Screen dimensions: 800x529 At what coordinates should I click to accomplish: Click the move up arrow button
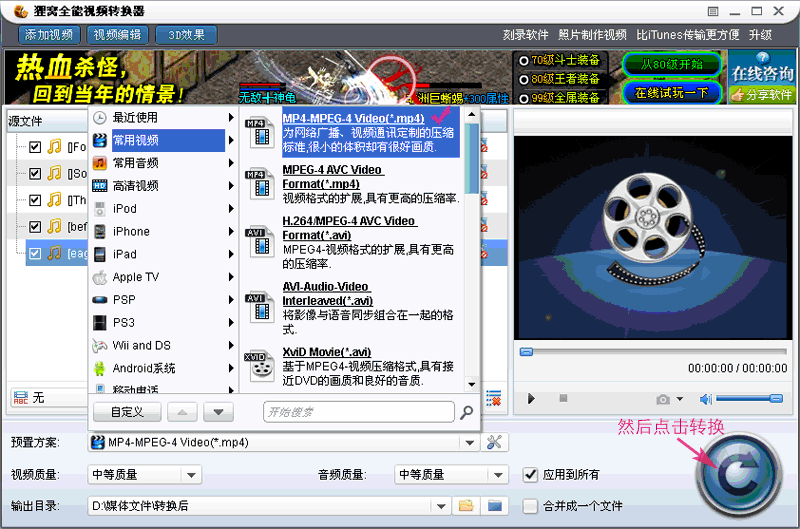click(x=182, y=412)
